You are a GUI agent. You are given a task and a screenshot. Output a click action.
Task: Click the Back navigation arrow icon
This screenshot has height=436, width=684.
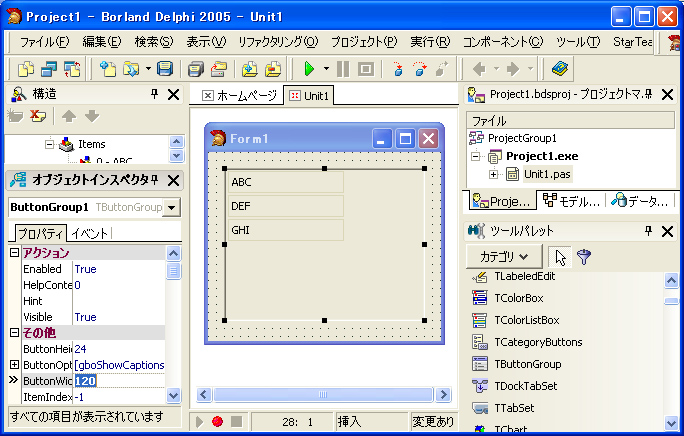point(479,69)
